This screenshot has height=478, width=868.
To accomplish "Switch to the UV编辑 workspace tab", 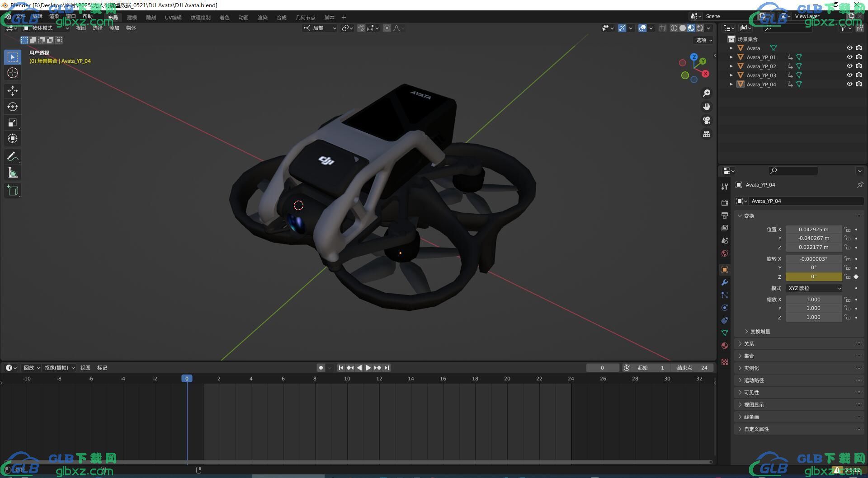I will [173, 18].
